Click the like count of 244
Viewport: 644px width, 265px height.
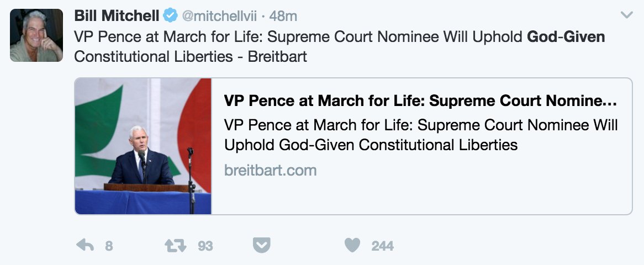382,246
